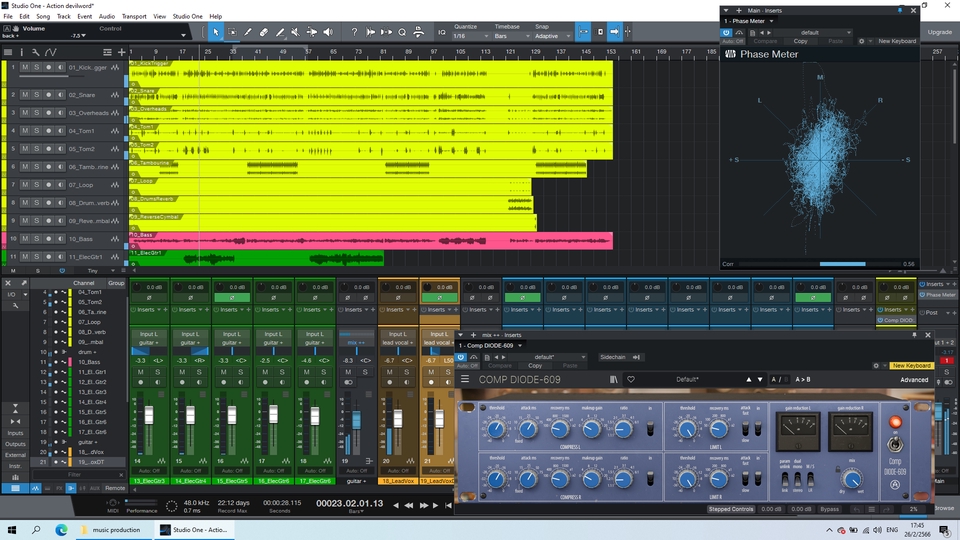
Task: Click the Comp DIODE-609 hamburger menu
Action: (465, 380)
